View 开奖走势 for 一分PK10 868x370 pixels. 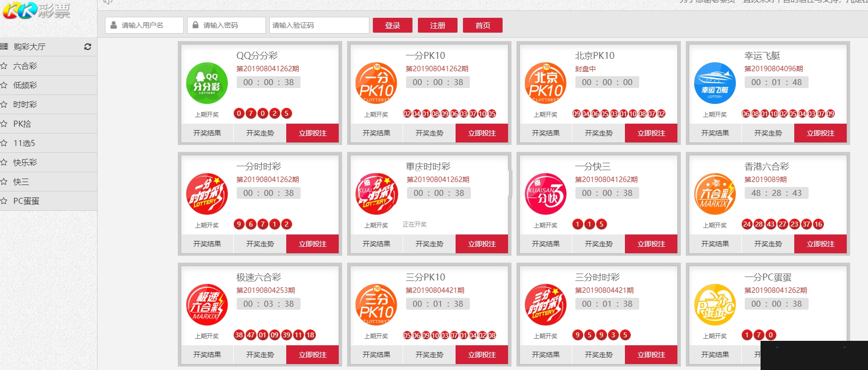coord(429,133)
